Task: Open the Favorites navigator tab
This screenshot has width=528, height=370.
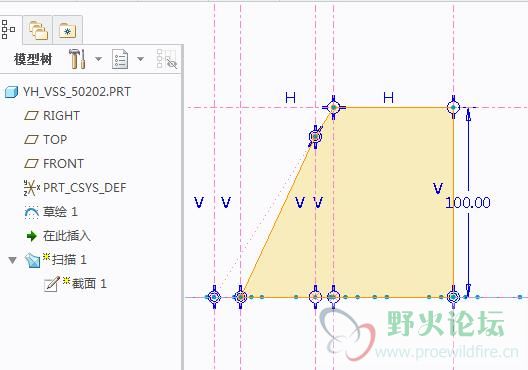Action: point(67,30)
